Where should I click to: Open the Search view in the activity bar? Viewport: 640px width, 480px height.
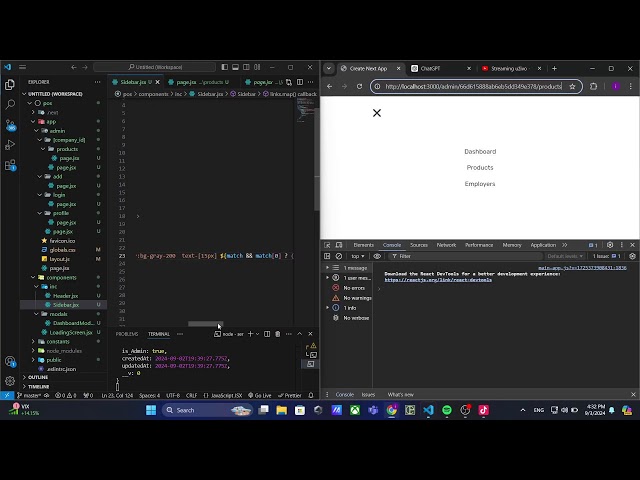[10, 104]
